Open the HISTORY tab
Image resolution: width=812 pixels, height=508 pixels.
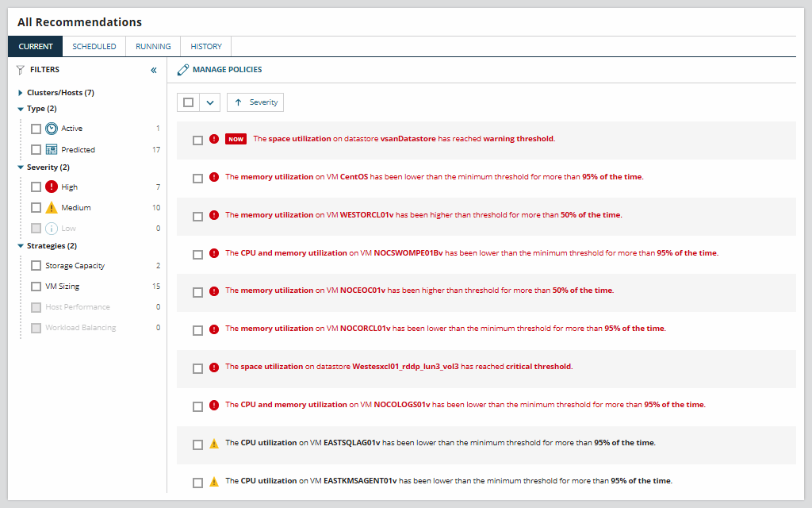click(x=205, y=46)
